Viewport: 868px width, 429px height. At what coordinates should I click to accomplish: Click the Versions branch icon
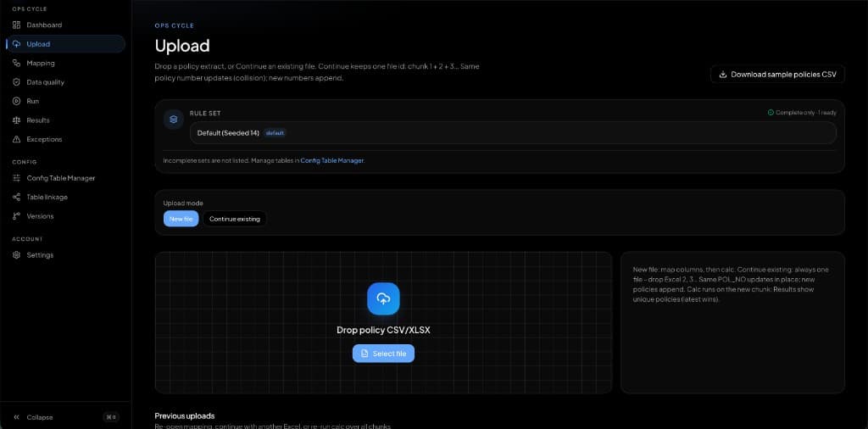tap(16, 216)
